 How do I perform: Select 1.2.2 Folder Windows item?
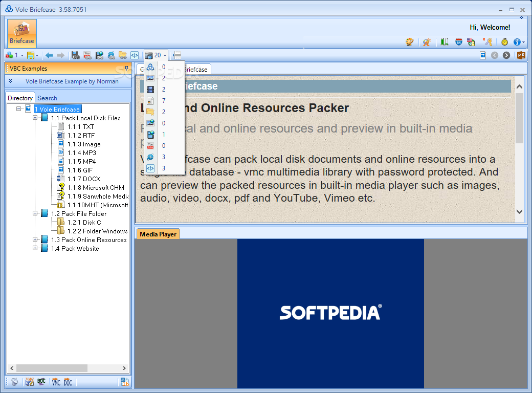(x=97, y=231)
